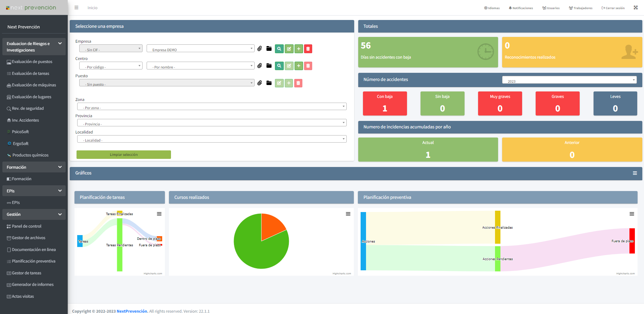Open the Puesto row folder icon
This screenshot has width=644, height=314.
pyautogui.click(x=269, y=83)
